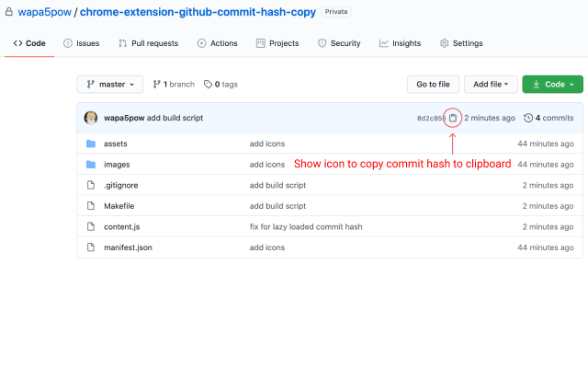Click '2 minutes ago' in the latest commit row
Image resolution: width=588 pixels, height=368 pixels.
click(x=490, y=118)
